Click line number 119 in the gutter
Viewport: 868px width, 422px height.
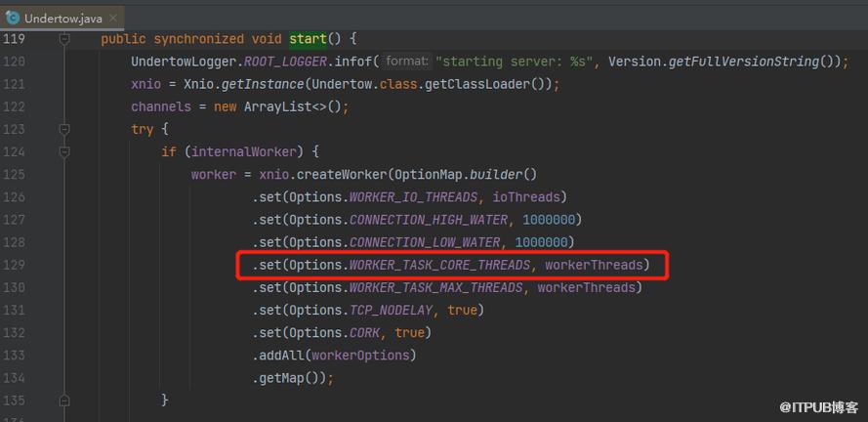[x=14, y=39]
